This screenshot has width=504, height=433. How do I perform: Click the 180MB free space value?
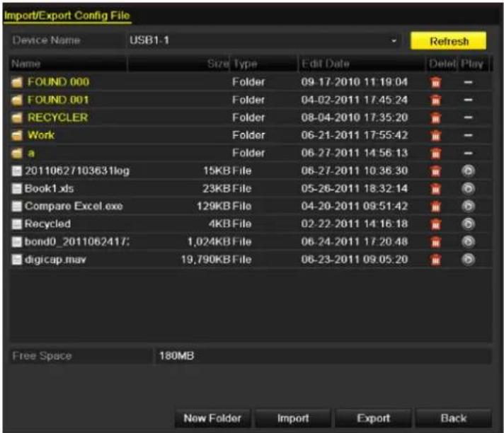(176, 356)
